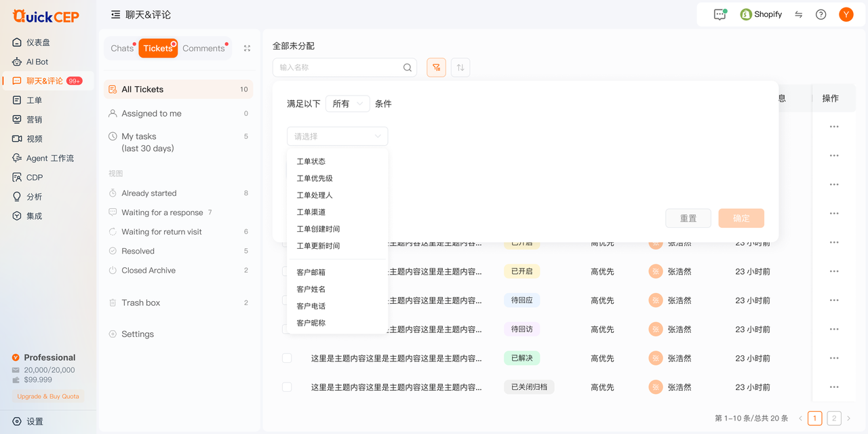
Task: Click the user avatar Y
Action: (846, 14)
